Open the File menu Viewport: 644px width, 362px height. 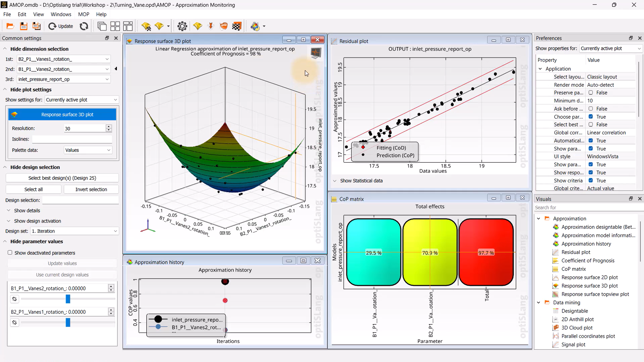7,14
